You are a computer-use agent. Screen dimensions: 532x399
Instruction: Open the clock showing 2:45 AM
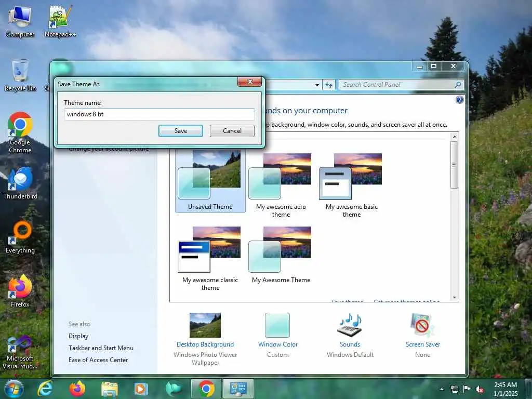point(506,389)
